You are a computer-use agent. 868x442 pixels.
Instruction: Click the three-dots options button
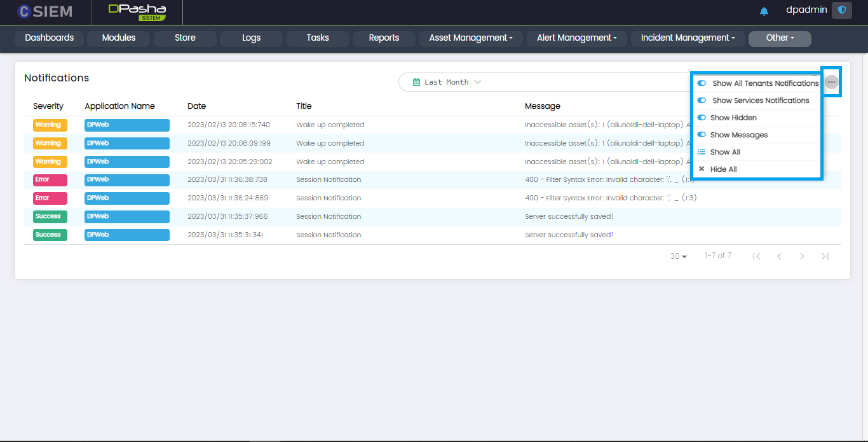click(831, 82)
